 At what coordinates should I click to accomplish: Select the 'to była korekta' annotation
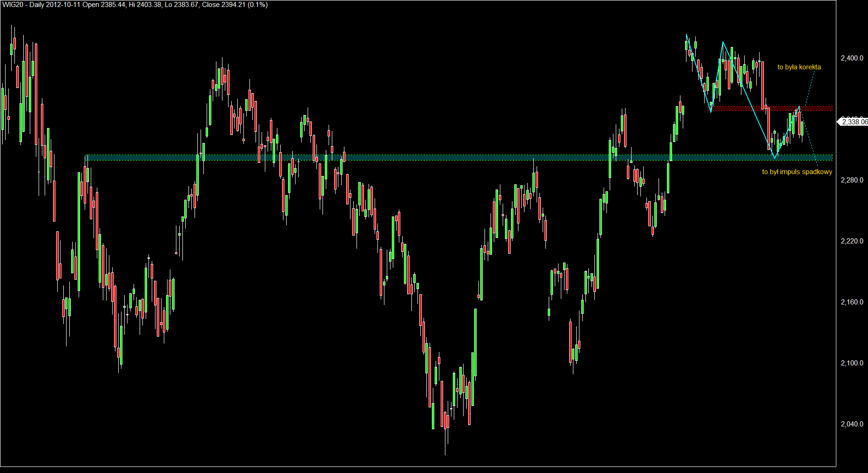[799, 67]
